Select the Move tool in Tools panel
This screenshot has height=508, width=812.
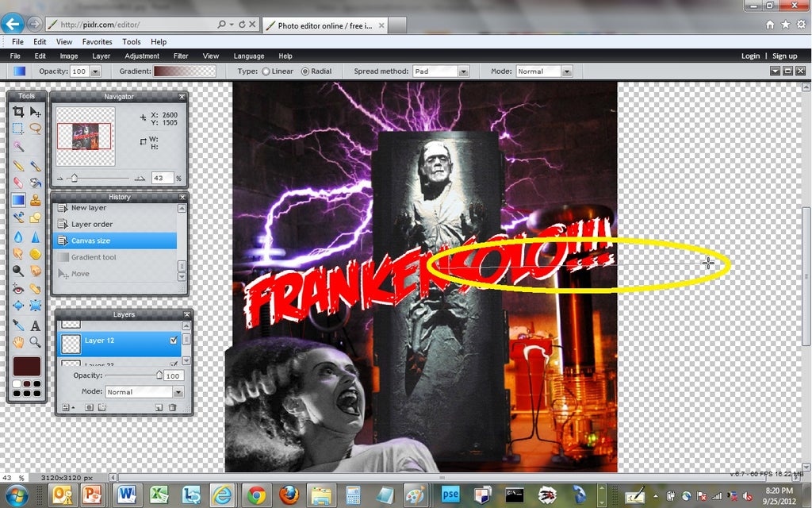[35, 111]
